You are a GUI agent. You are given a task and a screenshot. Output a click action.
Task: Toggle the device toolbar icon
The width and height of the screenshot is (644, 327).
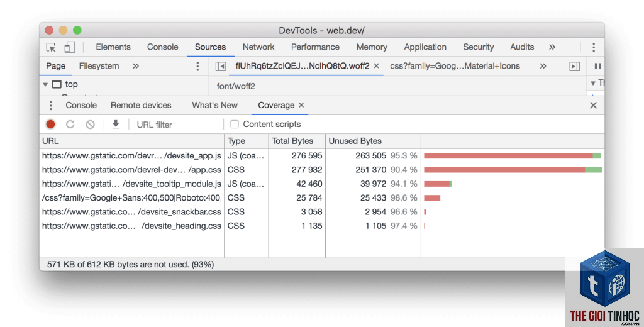[x=69, y=47]
